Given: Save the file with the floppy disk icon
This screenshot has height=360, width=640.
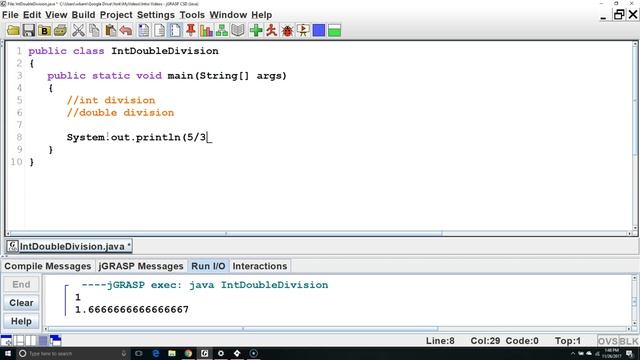Looking at the screenshot, I should tap(29, 31).
